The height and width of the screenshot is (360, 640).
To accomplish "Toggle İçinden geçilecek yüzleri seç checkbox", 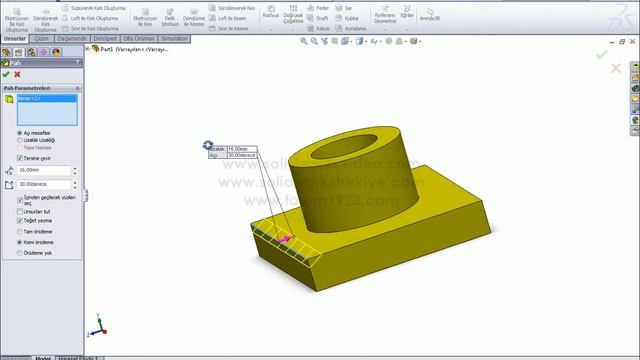I will pos(20,200).
